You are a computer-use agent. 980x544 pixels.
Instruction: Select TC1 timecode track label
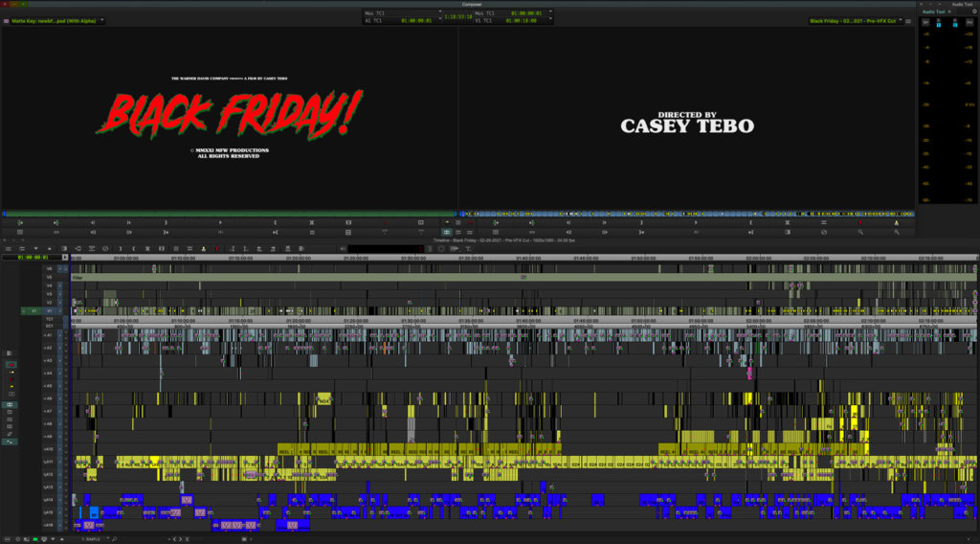(x=50, y=319)
